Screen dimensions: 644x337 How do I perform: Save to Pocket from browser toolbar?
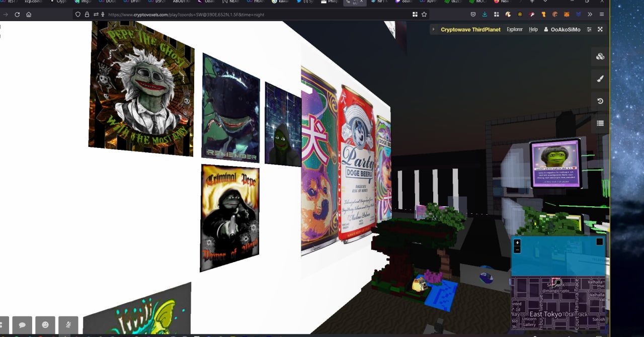tap(473, 15)
